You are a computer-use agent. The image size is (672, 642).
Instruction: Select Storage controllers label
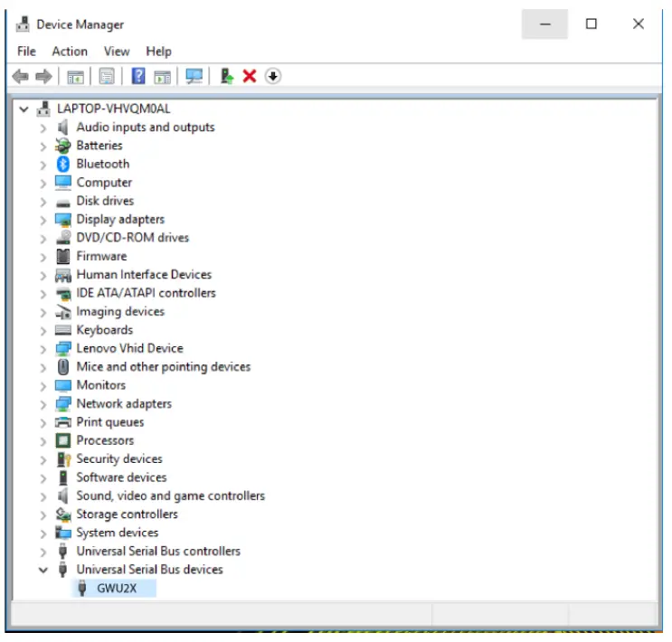coord(127,515)
